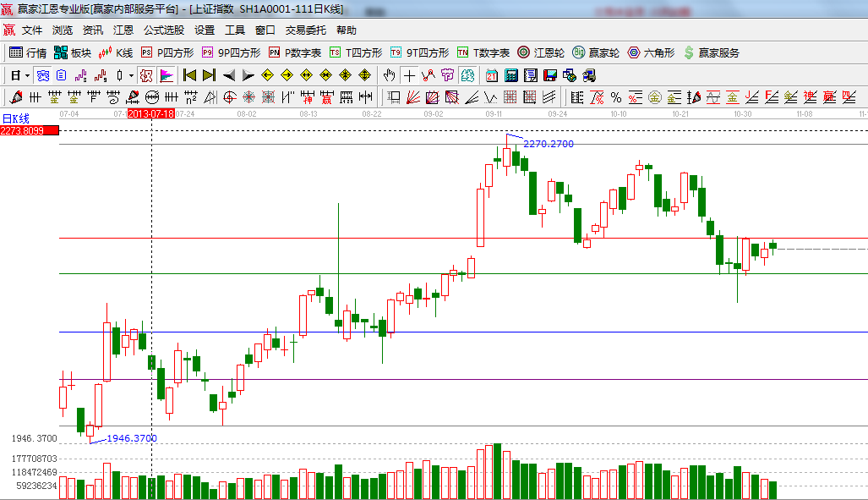Click the calendar icon showing 21
The height and width of the screenshot is (500, 868).
click(x=491, y=75)
